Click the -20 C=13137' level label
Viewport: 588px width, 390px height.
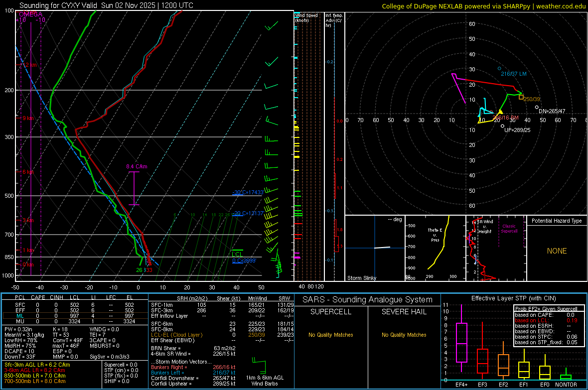248,213
